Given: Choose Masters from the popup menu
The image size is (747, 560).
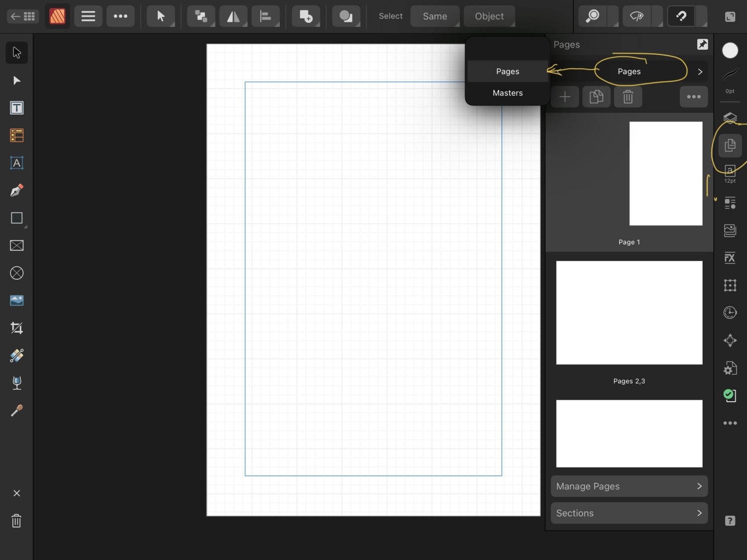Looking at the screenshot, I should (x=507, y=93).
